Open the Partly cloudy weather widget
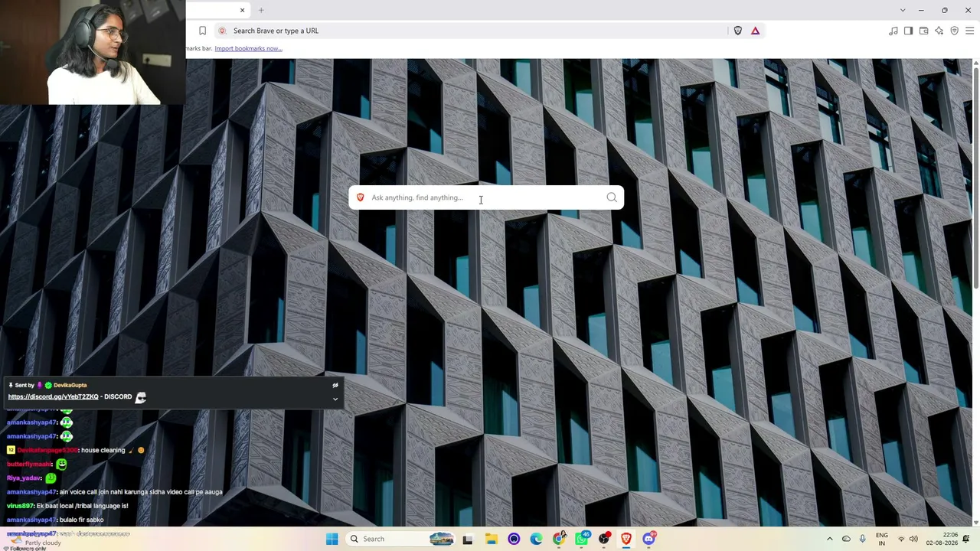This screenshot has height=551, width=980. [34, 540]
